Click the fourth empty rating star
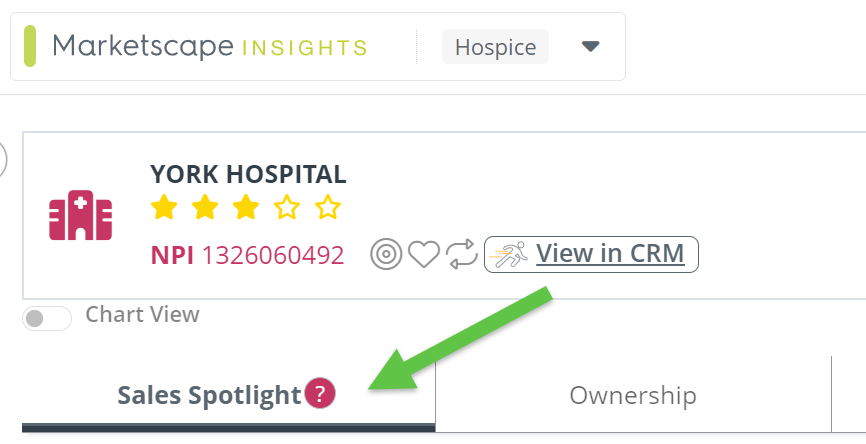866x444 pixels. tap(287, 208)
